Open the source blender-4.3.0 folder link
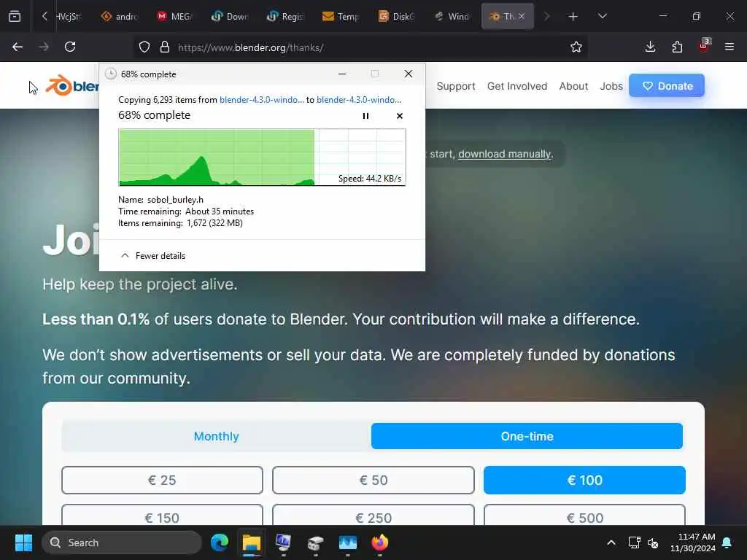 tap(262, 100)
